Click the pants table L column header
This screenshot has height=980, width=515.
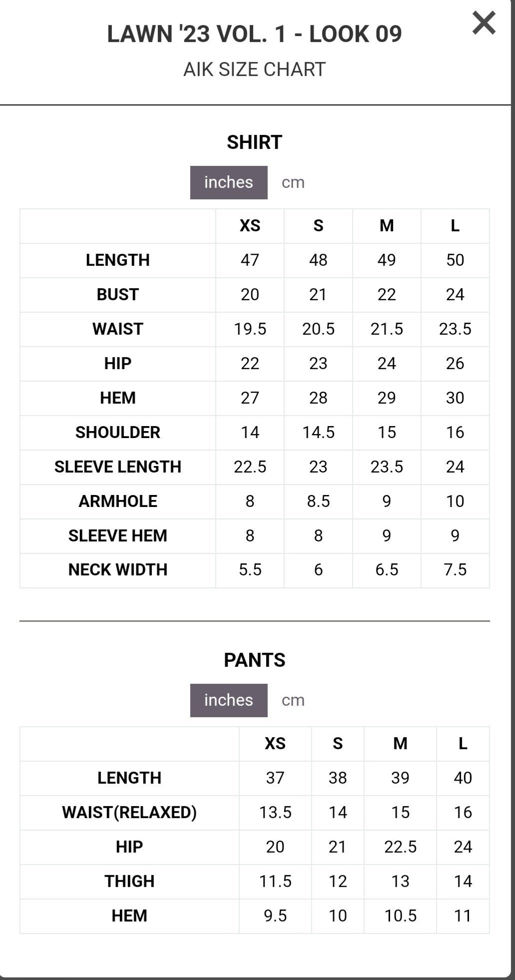click(463, 744)
